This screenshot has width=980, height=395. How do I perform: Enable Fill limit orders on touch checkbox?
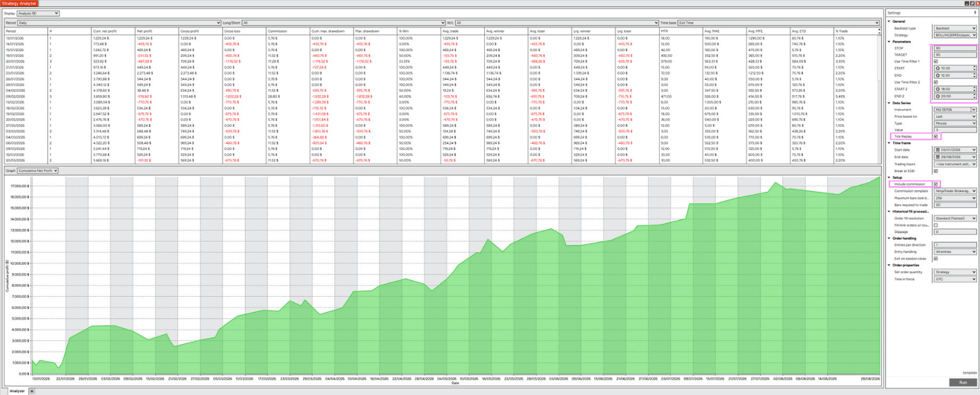tap(936, 225)
